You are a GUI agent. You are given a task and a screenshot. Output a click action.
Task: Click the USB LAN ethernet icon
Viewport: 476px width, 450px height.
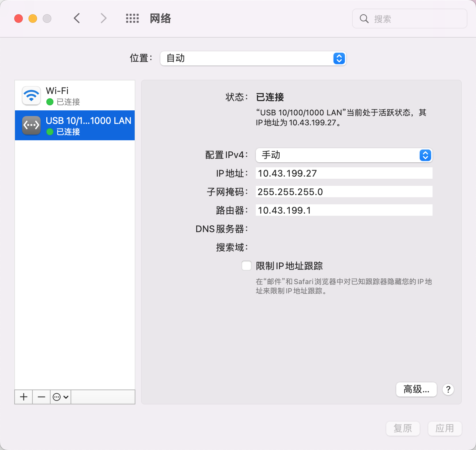coord(31,125)
